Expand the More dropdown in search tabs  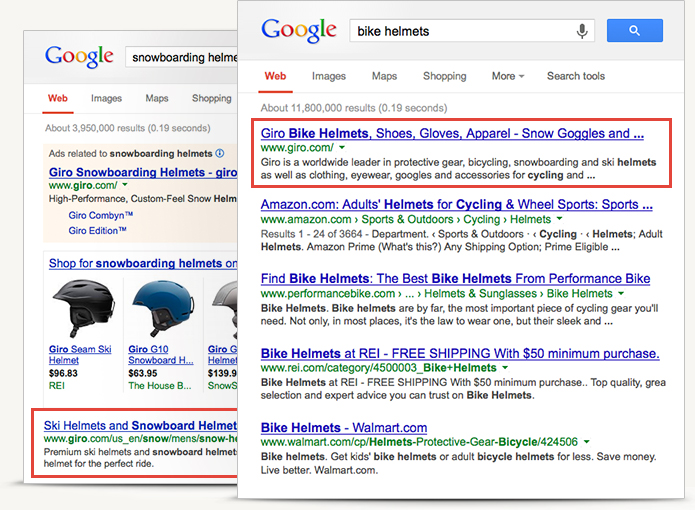[509, 76]
